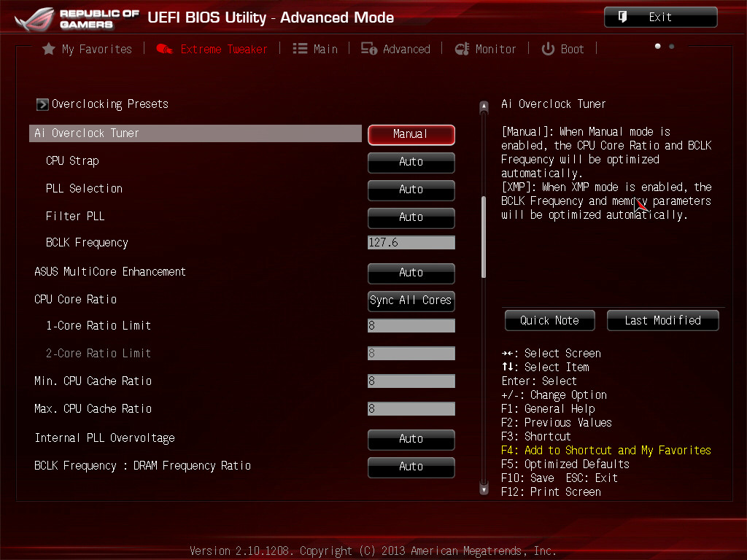Click the Advanced tab chip icon
This screenshot has width=747, height=560.
coord(369,49)
